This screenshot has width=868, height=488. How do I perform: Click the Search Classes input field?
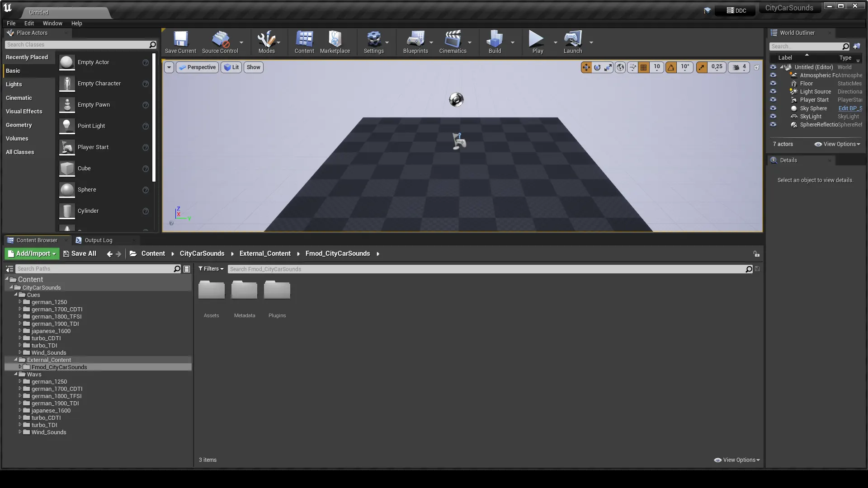(x=77, y=45)
